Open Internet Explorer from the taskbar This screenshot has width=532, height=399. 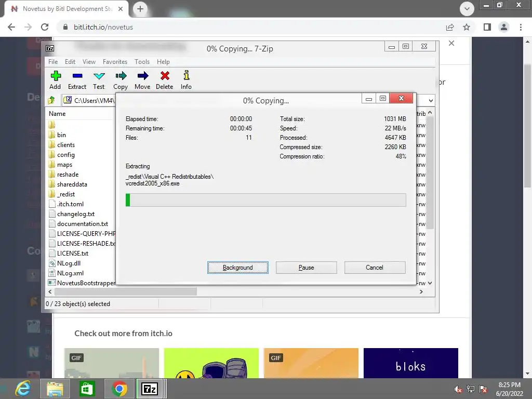pos(23,389)
